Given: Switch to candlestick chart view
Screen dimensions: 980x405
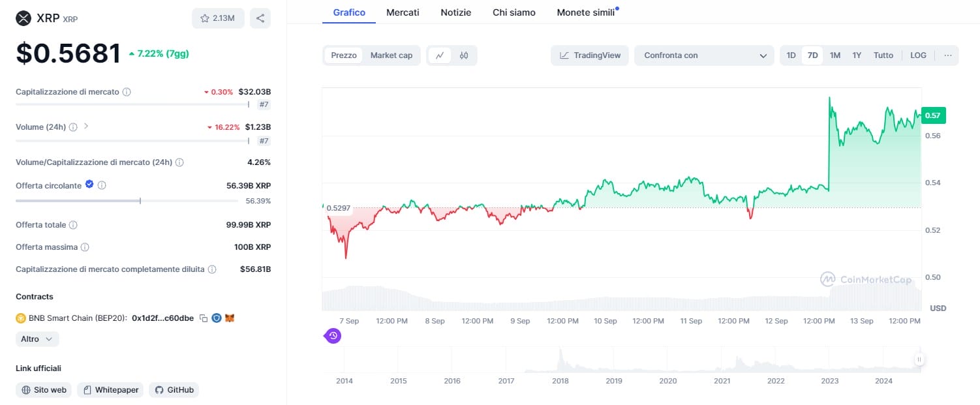Looking at the screenshot, I should point(464,55).
